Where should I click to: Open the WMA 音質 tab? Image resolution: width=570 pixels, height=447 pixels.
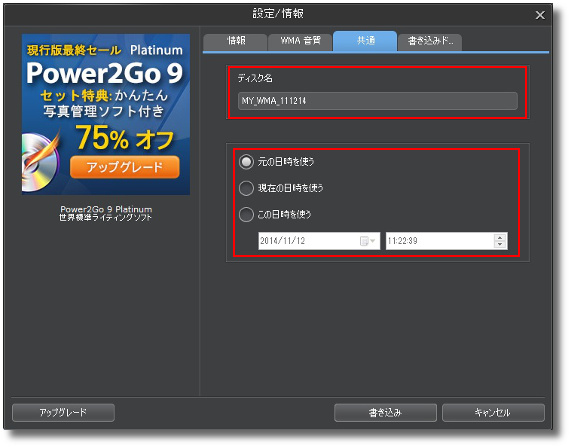click(300, 42)
